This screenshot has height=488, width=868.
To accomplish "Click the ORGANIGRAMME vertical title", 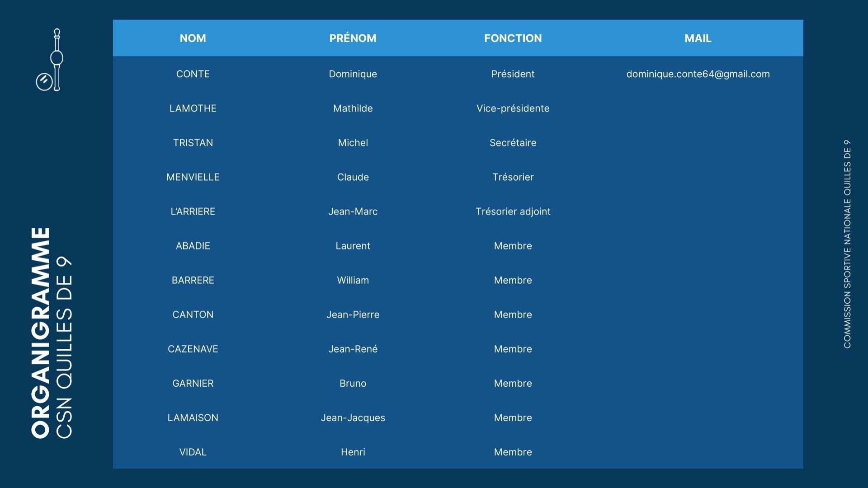I will coord(41,333).
